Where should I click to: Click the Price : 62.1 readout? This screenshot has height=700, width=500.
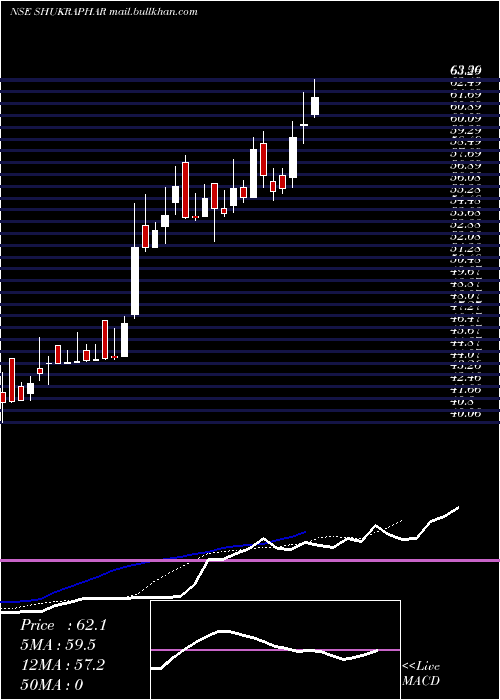pyautogui.click(x=63, y=625)
